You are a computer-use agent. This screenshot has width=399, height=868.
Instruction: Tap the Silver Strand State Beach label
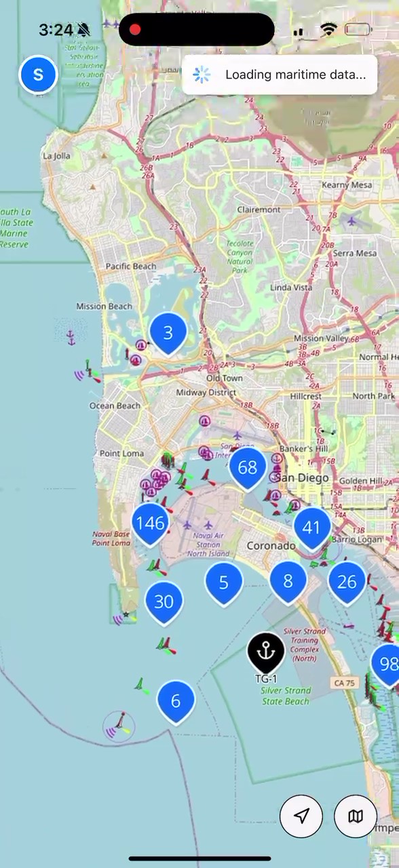286,696
